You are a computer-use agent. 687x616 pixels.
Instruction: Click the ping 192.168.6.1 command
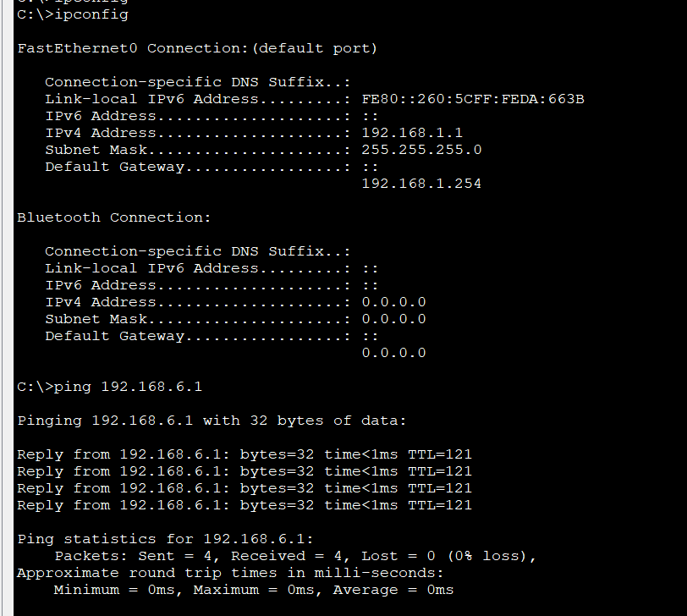pyautogui.click(x=110, y=387)
